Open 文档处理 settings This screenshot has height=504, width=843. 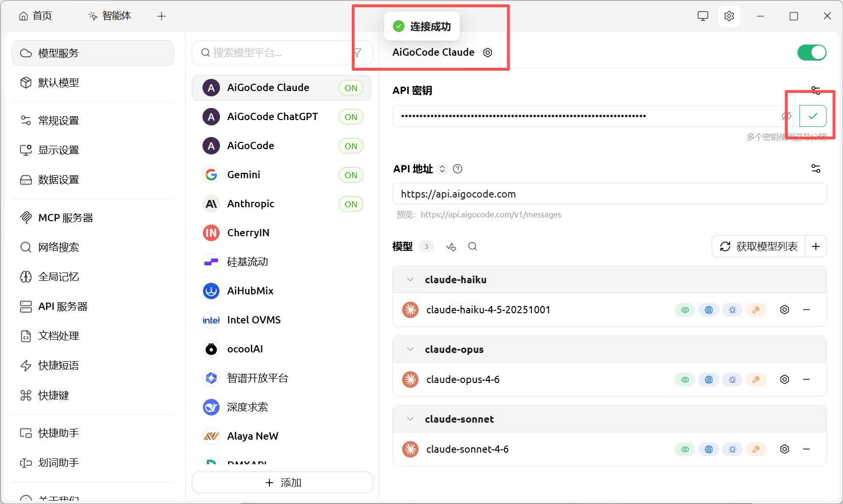93,336
